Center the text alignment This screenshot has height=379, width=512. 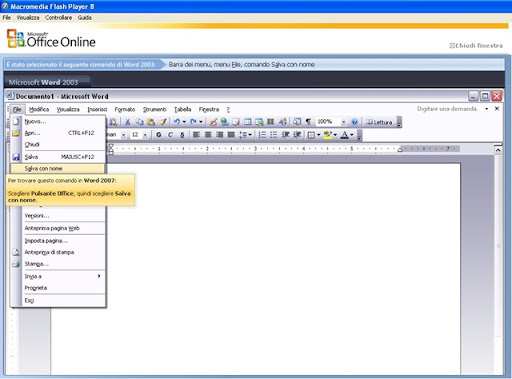click(208, 135)
